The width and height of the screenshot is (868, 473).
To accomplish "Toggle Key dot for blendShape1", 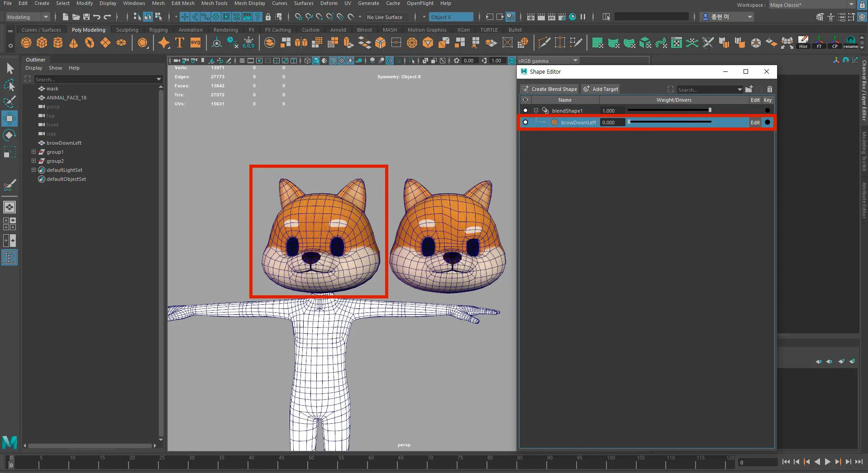I will (767, 110).
